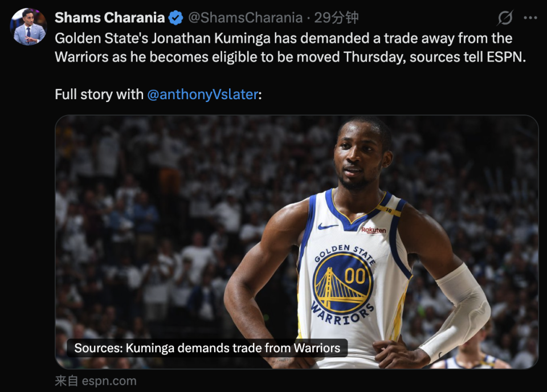The height and width of the screenshot is (392, 547).
Task: Open the @ShamsCharania handle link
Action: (245, 18)
